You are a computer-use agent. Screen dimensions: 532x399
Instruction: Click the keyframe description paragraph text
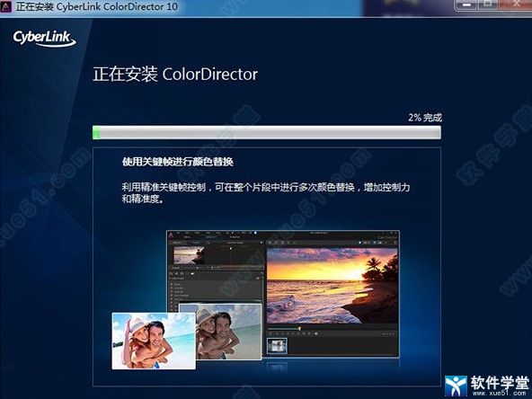[266, 192]
